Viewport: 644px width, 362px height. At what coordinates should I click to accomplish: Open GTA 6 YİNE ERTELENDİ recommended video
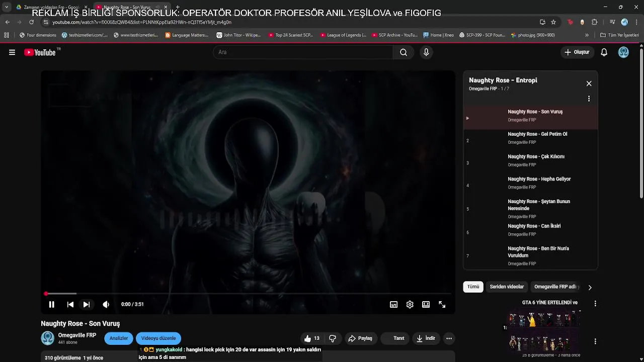[549, 303]
